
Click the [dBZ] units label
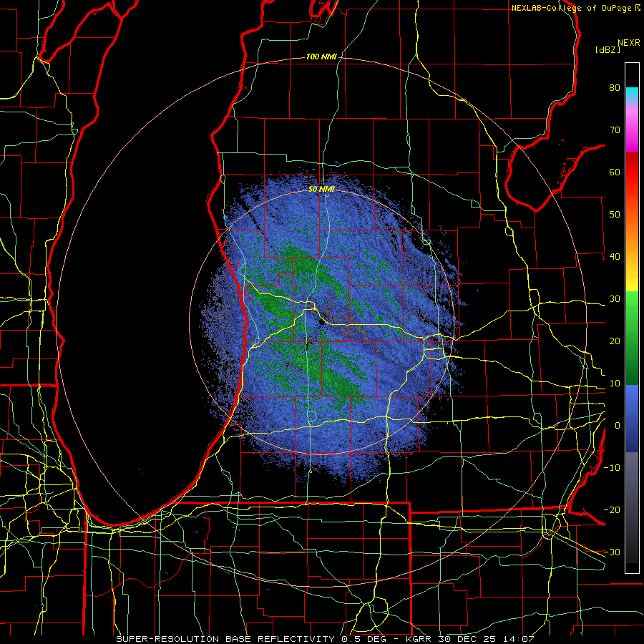coord(608,50)
